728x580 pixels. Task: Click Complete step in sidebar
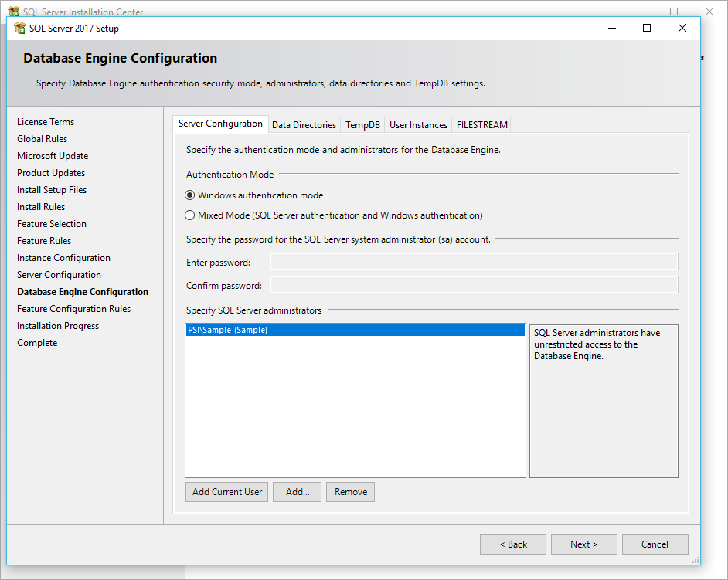(x=37, y=343)
